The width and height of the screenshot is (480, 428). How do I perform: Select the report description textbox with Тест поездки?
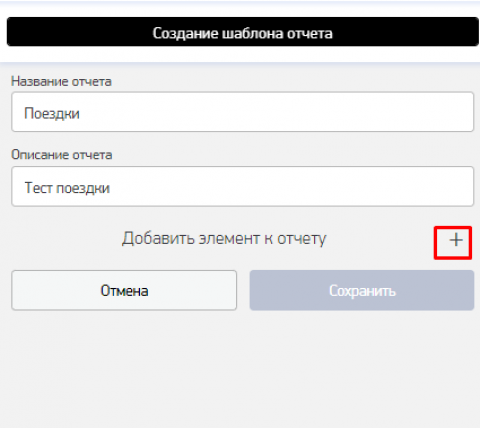coord(242,186)
